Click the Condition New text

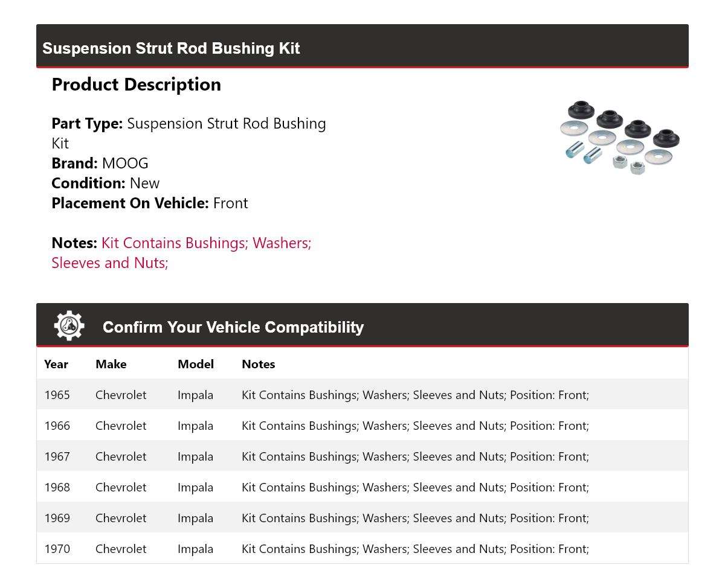coord(106,183)
